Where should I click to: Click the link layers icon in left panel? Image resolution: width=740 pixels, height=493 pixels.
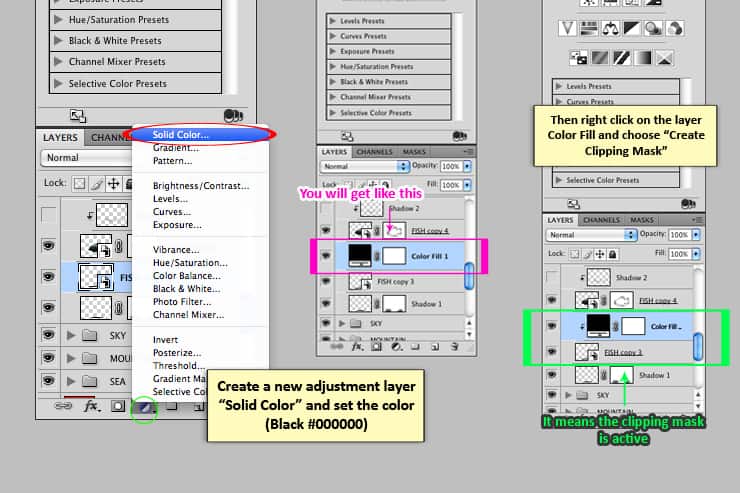(x=63, y=407)
